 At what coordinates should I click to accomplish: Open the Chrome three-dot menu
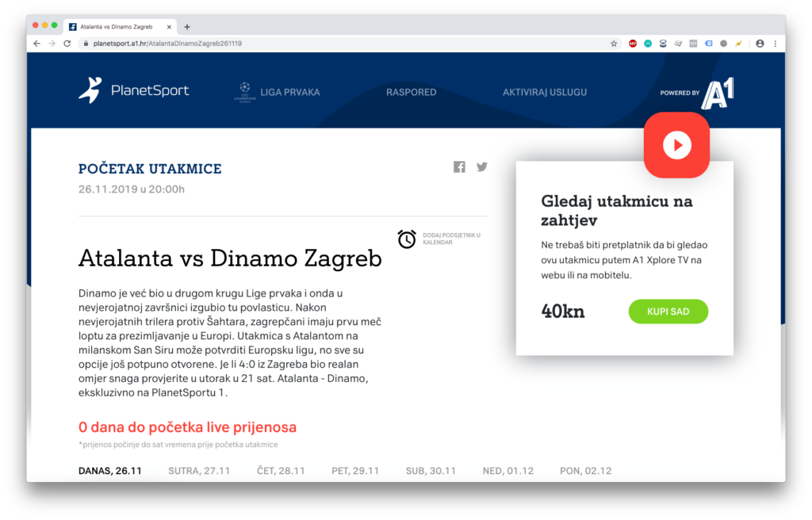[775, 44]
